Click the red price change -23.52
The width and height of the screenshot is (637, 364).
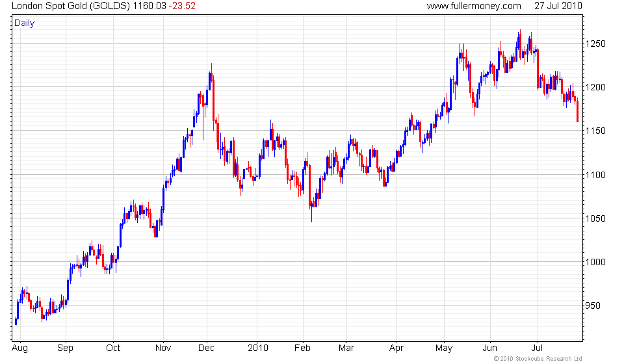click(x=182, y=6)
